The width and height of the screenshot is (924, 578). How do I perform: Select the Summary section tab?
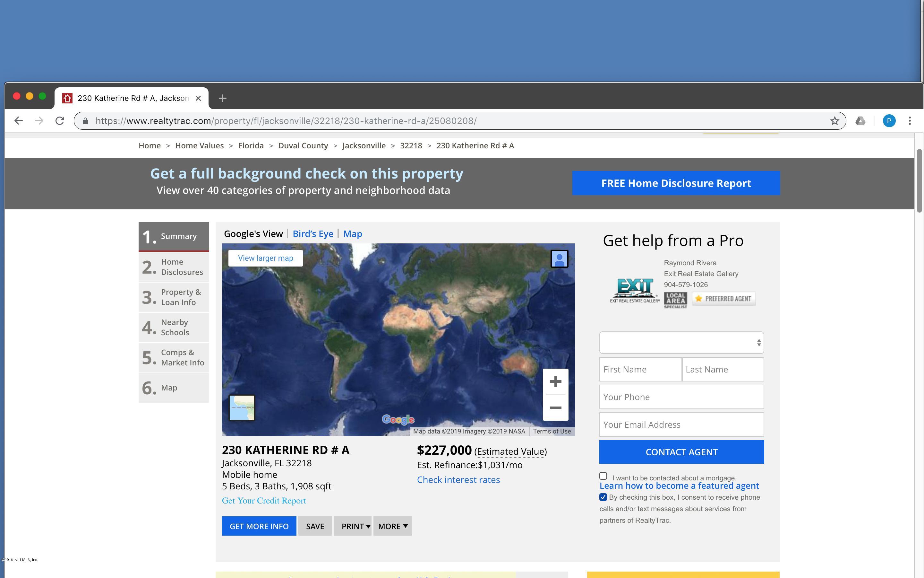[174, 236]
